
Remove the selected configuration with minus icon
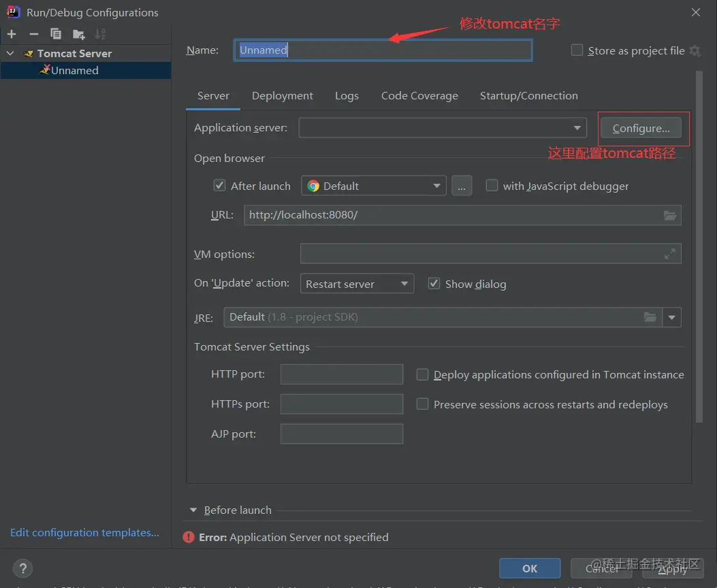point(34,34)
